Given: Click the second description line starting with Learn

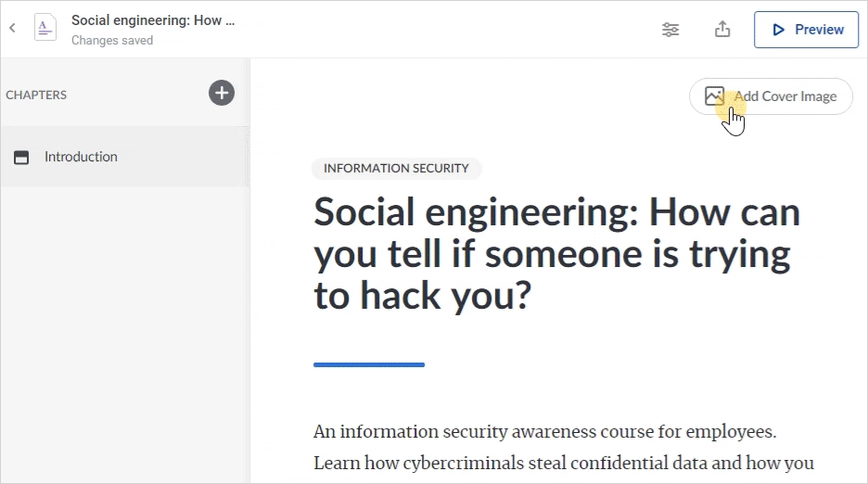Looking at the screenshot, I should (x=564, y=463).
